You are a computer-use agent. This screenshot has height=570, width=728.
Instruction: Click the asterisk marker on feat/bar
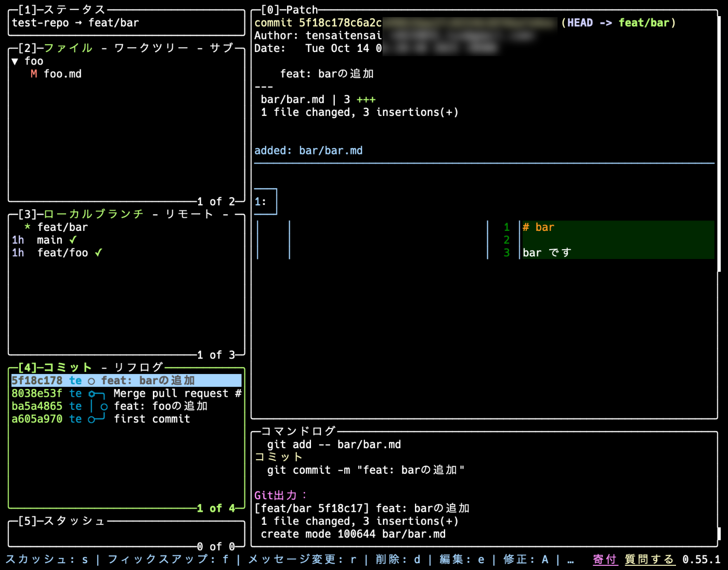point(28,227)
